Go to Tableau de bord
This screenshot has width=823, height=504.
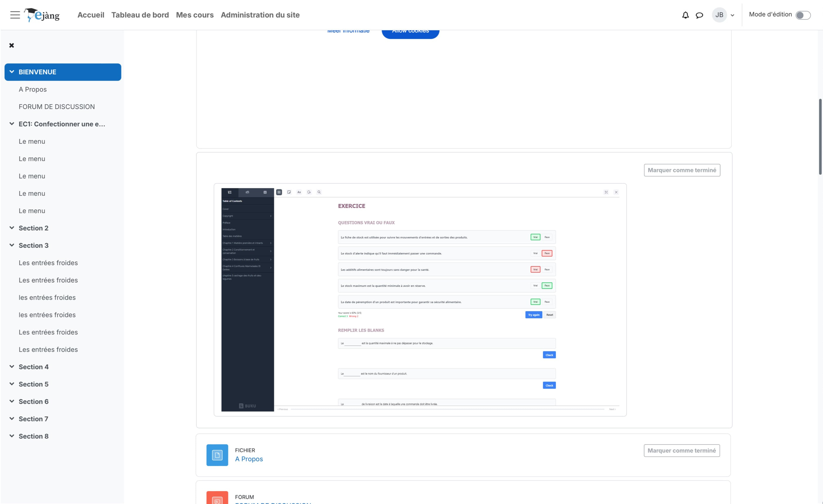(140, 15)
